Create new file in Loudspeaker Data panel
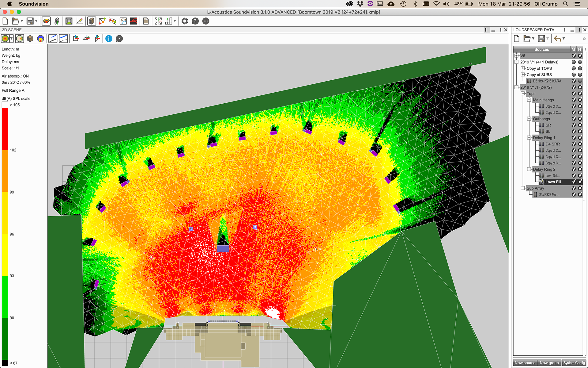588x368 pixels. pos(517,39)
